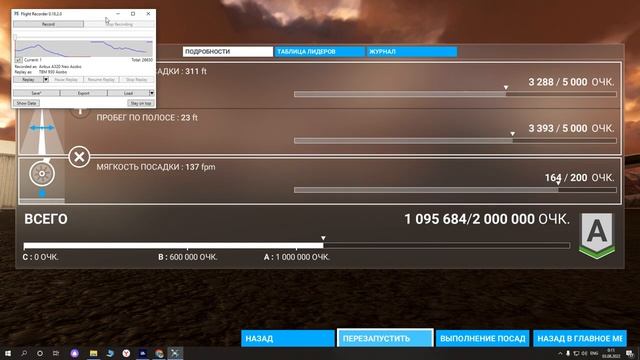Click the Flight Recorder altitude graph

(84, 49)
